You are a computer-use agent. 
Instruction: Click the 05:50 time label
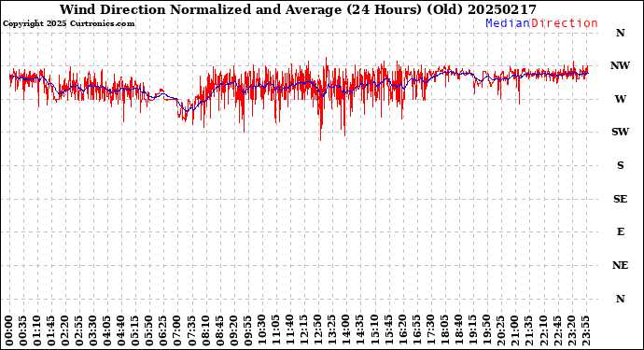(x=149, y=331)
